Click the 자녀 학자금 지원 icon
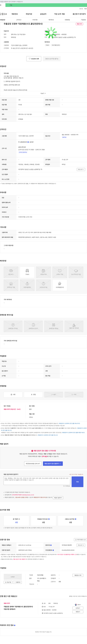Image resolution: width=87 pixels, height=644 pixels. click(x=76, y=272)
